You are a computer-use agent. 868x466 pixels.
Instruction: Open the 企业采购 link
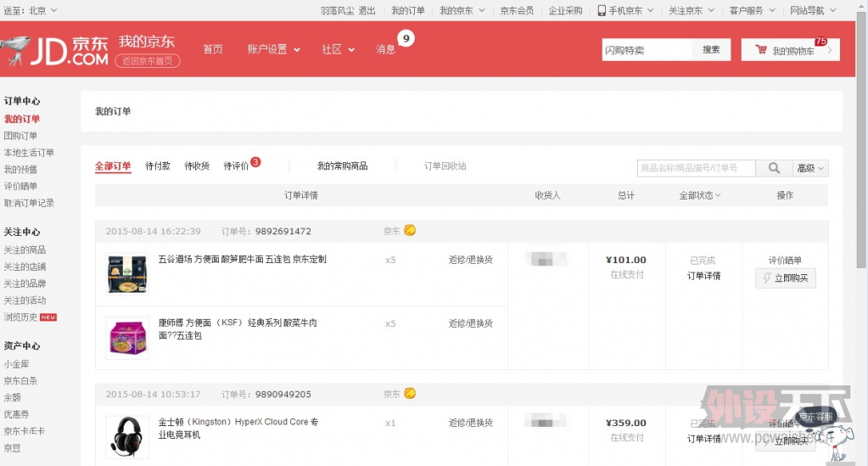click(x=565, y=10)
